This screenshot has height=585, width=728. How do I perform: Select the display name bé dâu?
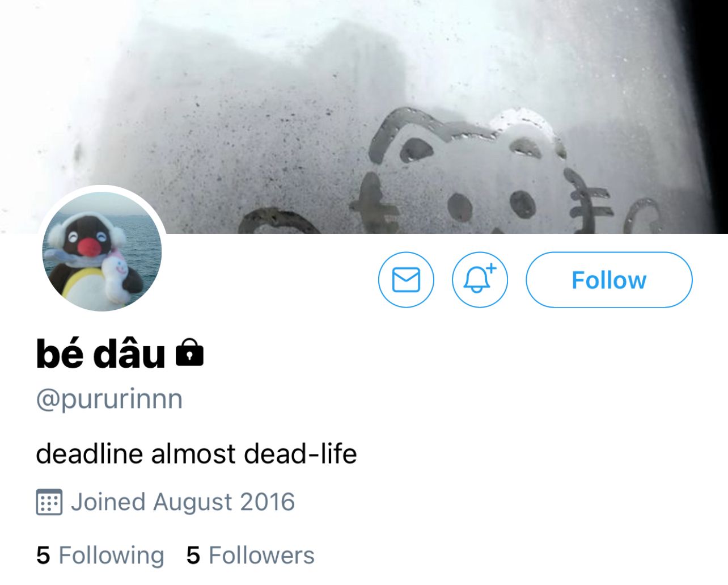[100, 353]
